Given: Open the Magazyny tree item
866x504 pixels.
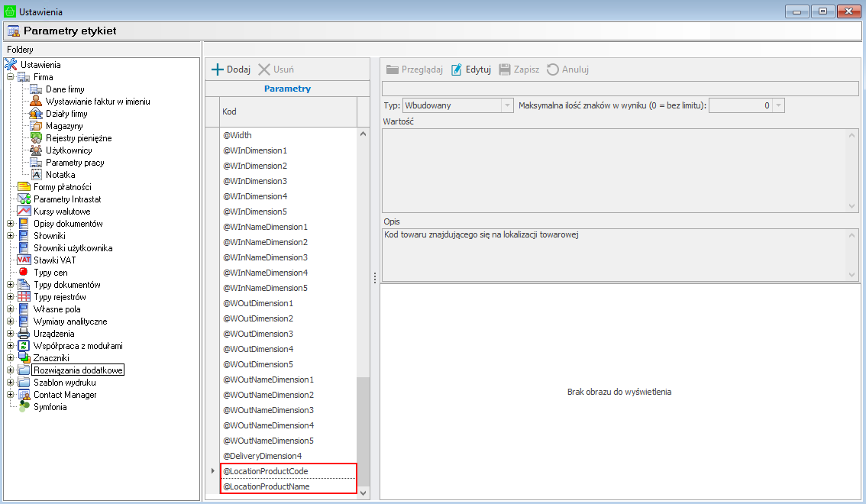Looking at the screenshot, I should (64, 126).
